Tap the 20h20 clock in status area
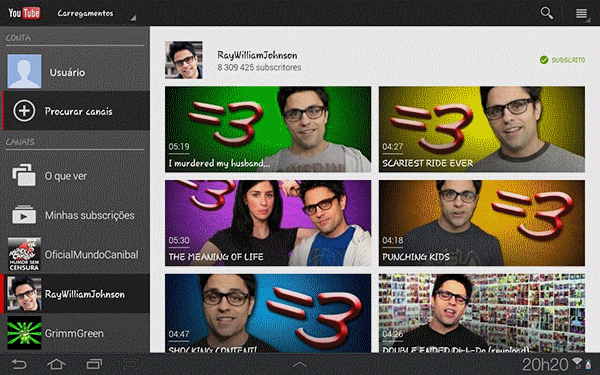The width and height of the screenshot is (600, 375). (545, 364)
